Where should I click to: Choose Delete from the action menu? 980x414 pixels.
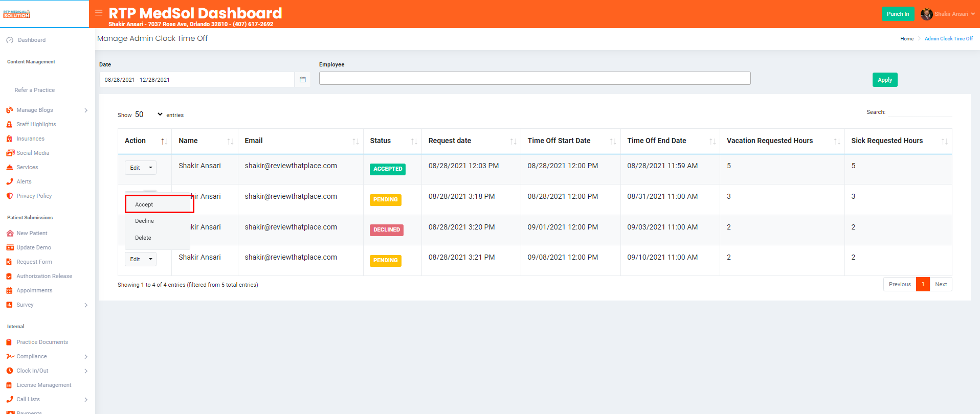point(158,238)
